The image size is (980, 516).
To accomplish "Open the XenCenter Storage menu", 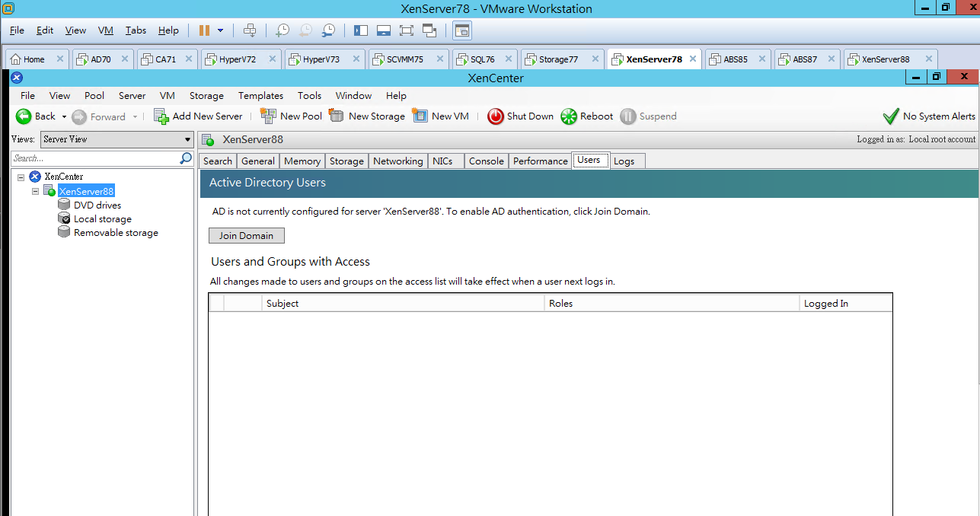I will pyautogui.click(x=206, y=96).
